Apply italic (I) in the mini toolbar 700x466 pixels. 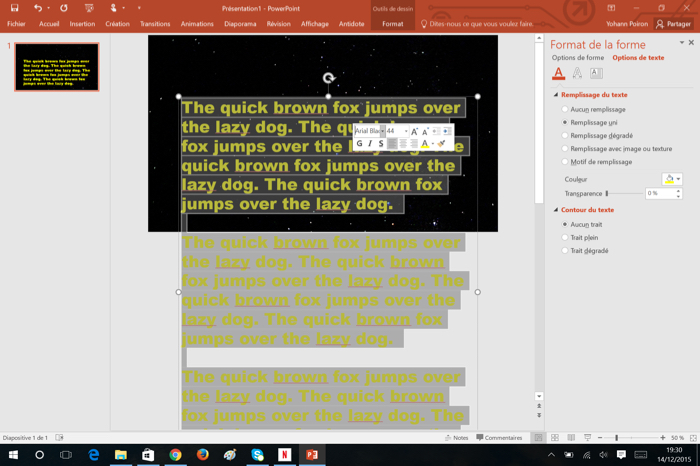(370, 144)
